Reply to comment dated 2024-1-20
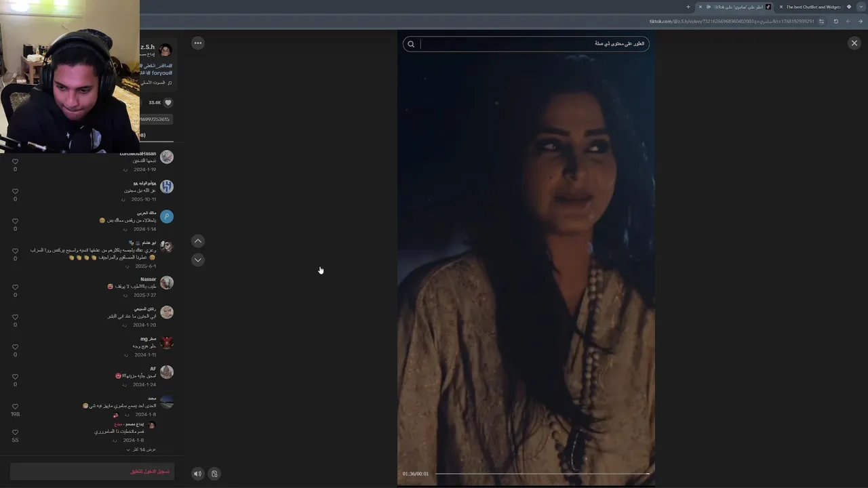Image resolution: width=868 pixels, height=488 pixels. (123, 325)
